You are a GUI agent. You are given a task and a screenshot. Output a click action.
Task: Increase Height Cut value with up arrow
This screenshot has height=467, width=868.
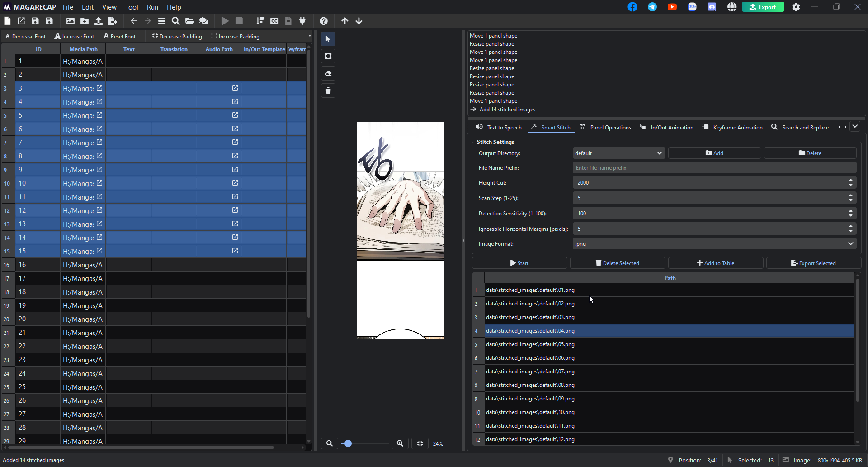point(851,180)
